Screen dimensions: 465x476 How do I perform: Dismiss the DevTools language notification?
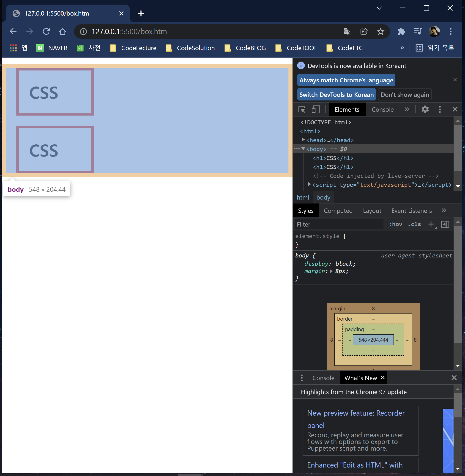coord(455,80)
